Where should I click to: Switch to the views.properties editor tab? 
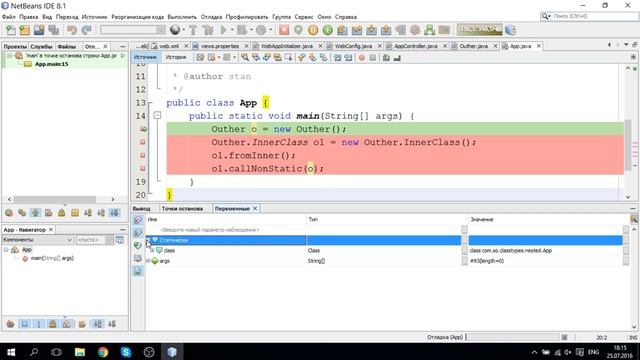coord(220,46)
